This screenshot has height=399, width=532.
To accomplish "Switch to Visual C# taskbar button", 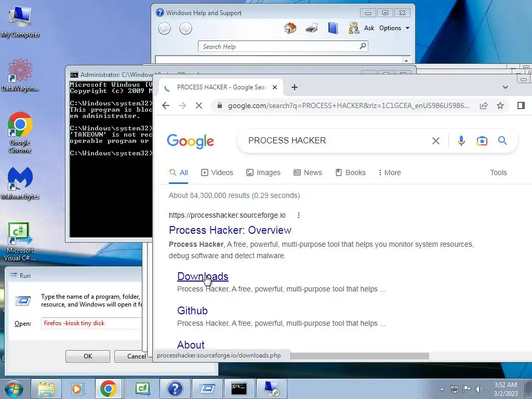I will 142,389.
